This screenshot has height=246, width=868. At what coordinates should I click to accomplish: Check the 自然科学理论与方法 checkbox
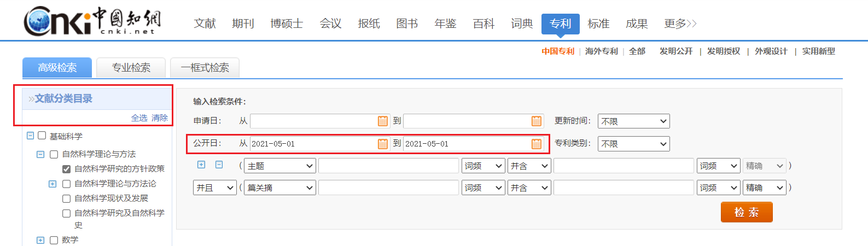point(54,154)
